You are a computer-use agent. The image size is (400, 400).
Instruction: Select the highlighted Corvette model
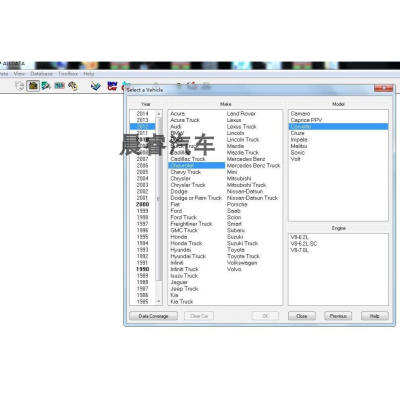[338, 127]
